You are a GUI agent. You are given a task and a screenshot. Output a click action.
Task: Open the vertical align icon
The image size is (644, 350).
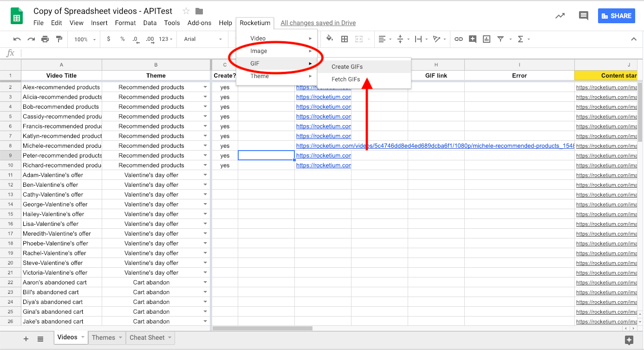pyautogui.click(x=400, y=39)
